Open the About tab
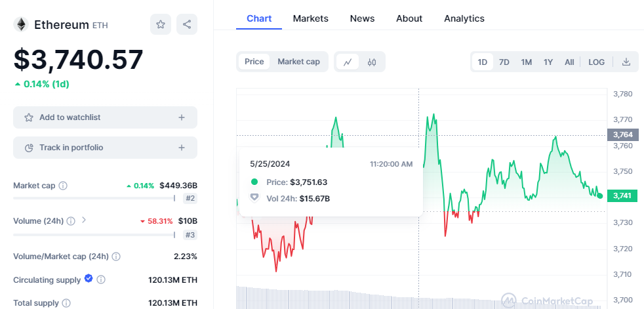The height and width of the screenshot is (309, 644). point(409,18)
